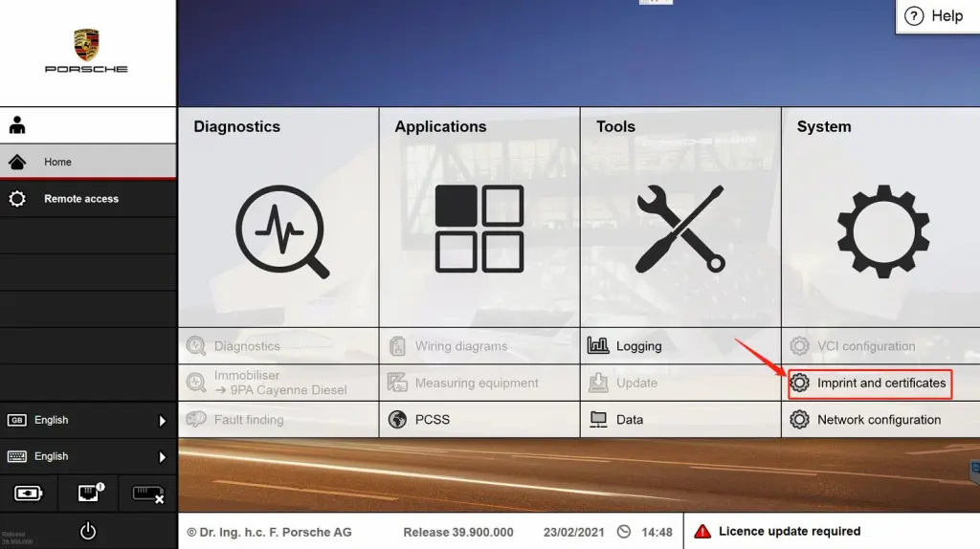Click the Tools wrench and screwdriver icon
980x549 pixels.
[679, 230]
